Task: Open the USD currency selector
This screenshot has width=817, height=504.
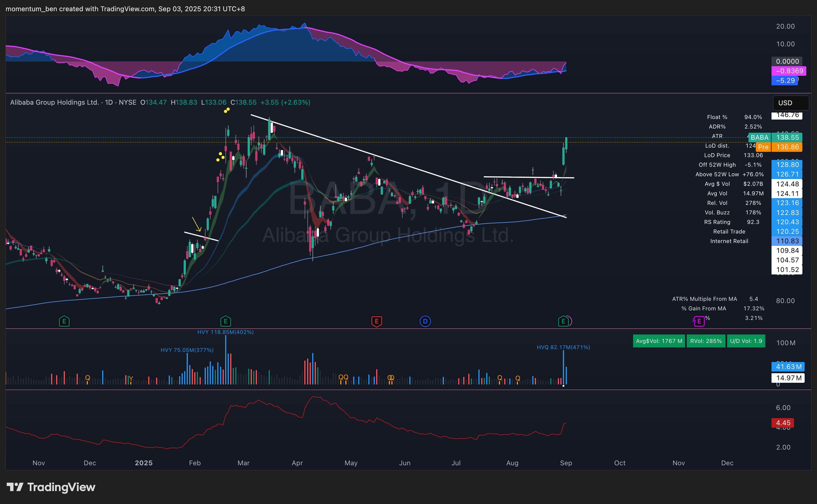Action: click(x=790, y=103)
